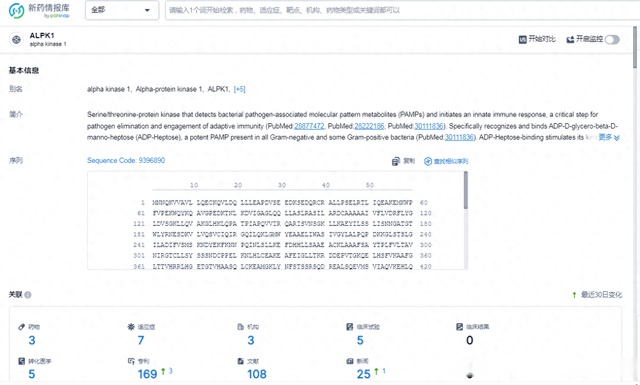
Task: Open the 全部 category dropdown
Action: click(x=122, y=10)
